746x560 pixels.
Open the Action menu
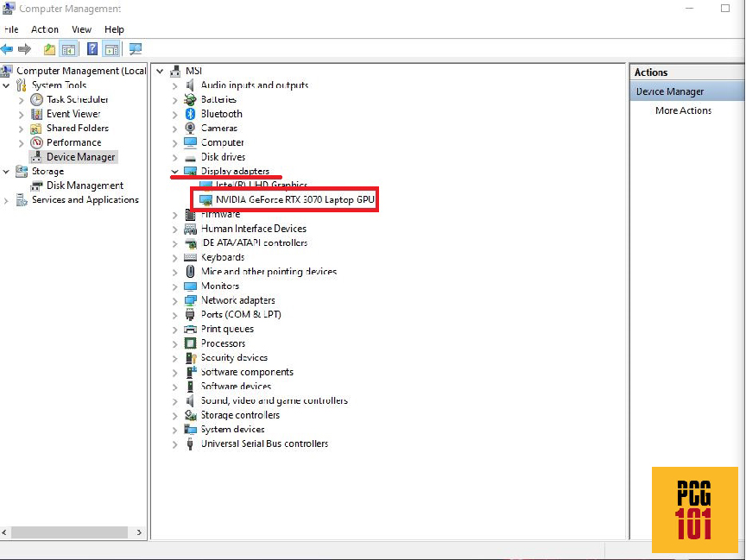click(x=45, y=28)
